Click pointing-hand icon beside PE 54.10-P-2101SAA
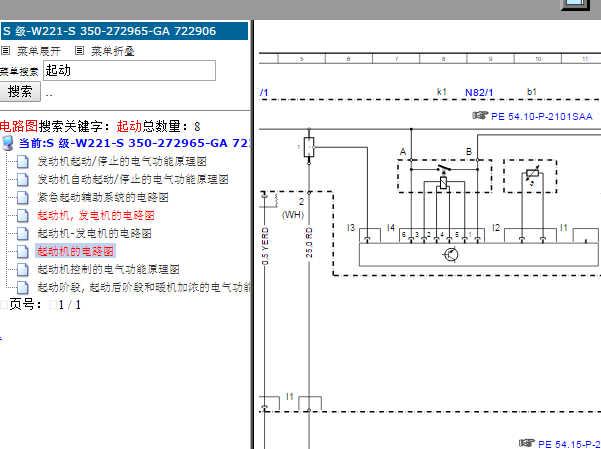This screenshot has height=449, width=601. [481, 115]
